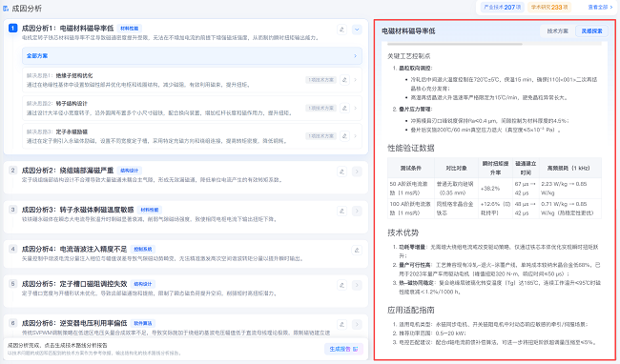
Task: Switch to the 技术方案 tab
Action: point(558,30)
